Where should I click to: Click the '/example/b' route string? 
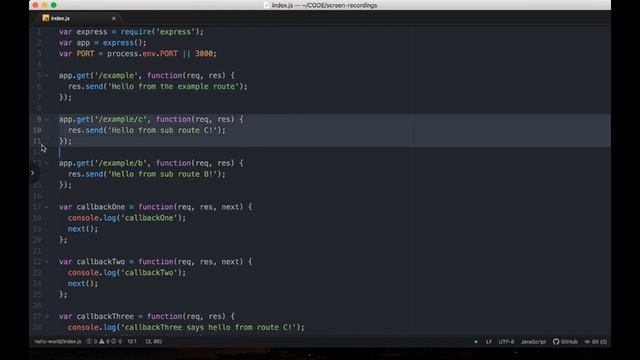120,163
